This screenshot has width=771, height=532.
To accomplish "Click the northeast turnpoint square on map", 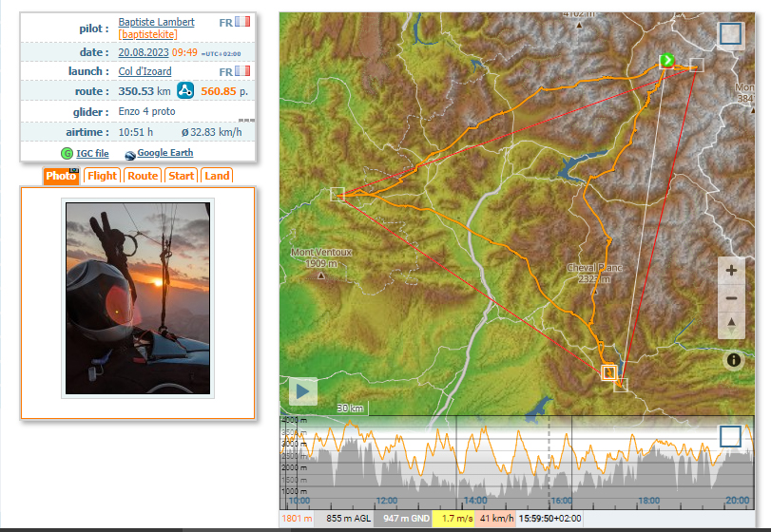I will [696, 66].
